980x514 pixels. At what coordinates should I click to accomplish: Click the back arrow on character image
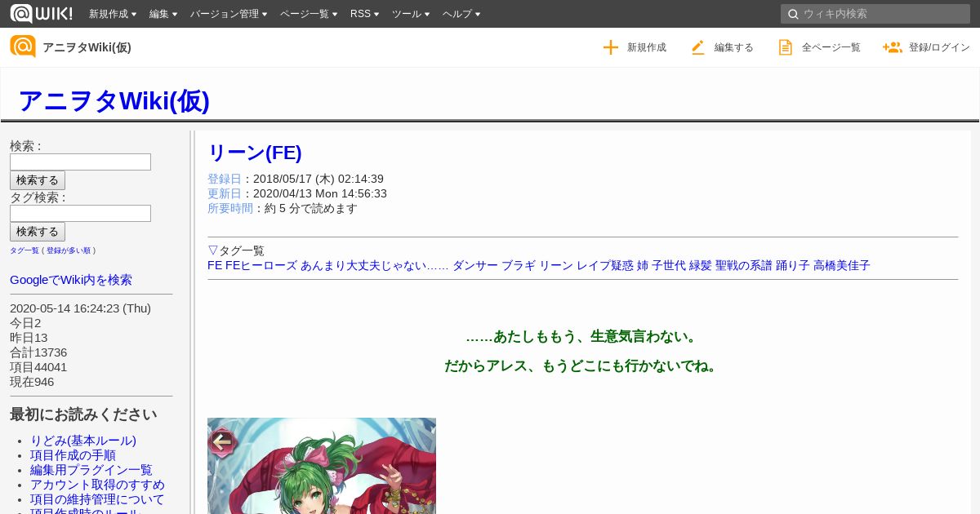point(222,442)
